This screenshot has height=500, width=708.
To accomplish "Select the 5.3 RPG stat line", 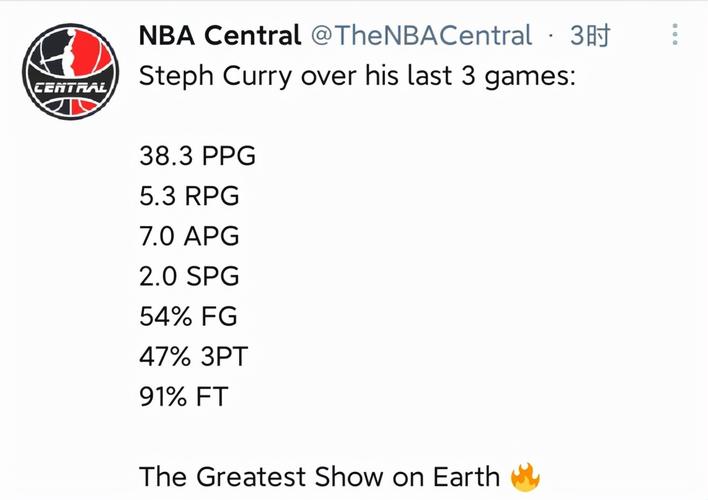I will (190, 196).
